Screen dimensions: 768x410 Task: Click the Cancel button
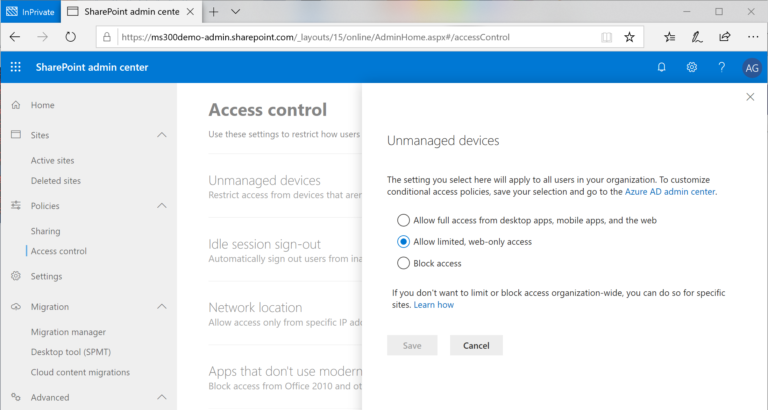476,345
